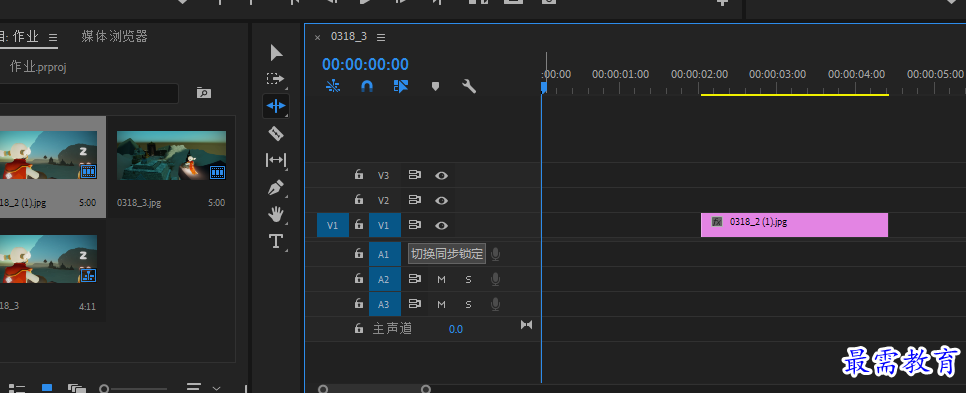Hide track V3 output with eye
Image resolution: width=966 pixels, height=393 pixels.
[441, 176]
